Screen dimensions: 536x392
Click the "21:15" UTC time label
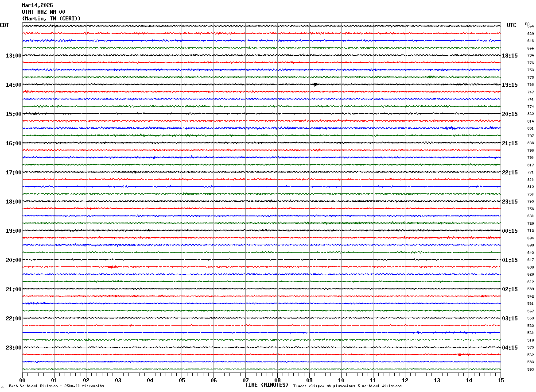509,143
